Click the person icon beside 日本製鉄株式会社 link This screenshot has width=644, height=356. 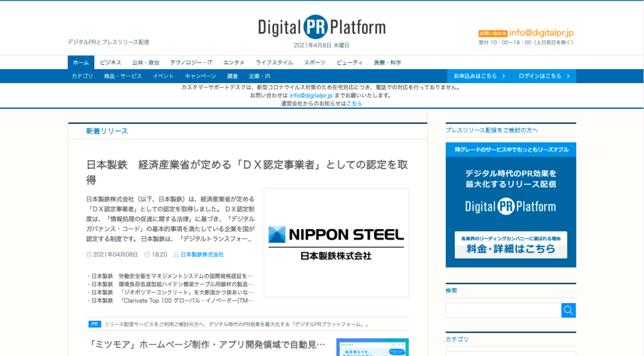click(176, 255)
